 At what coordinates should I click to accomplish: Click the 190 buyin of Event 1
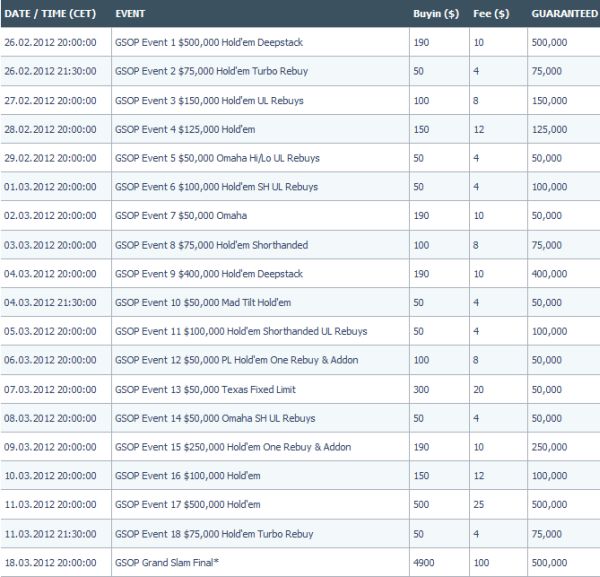pyautogui.click(x=421, y=42)
